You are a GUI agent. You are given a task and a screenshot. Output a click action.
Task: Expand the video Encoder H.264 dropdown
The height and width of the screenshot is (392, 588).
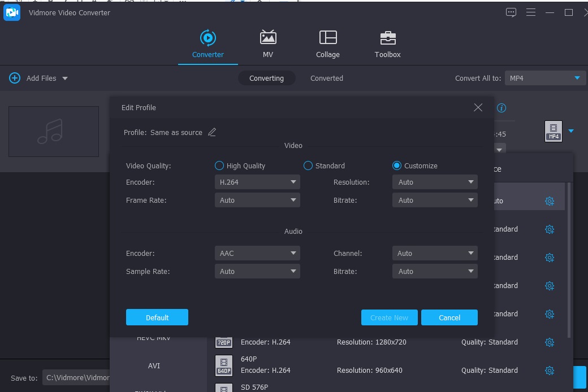(x=257, y=182)
